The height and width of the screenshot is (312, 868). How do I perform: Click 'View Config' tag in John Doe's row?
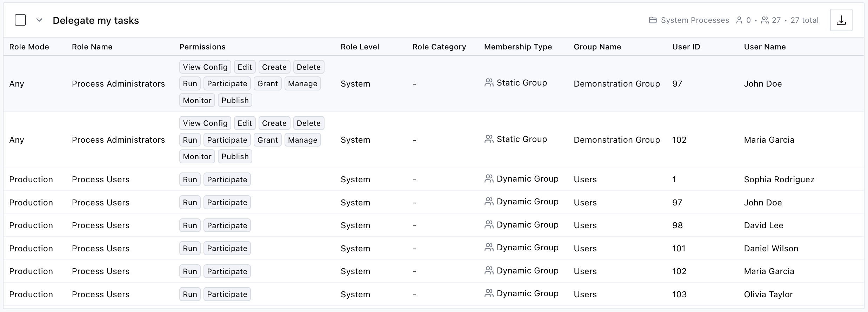(x=205, y=67)
